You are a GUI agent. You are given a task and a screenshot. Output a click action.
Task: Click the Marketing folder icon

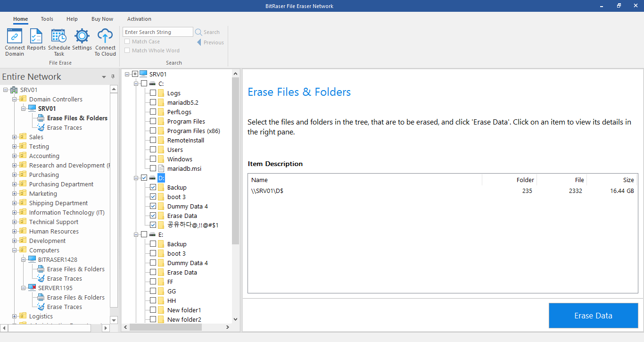point(23,193)
